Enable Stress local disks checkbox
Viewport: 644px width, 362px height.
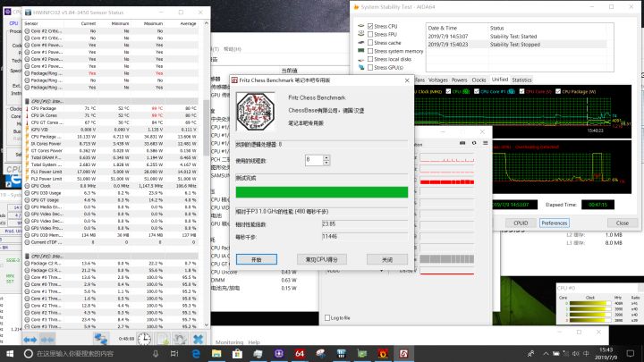point(370,59)
